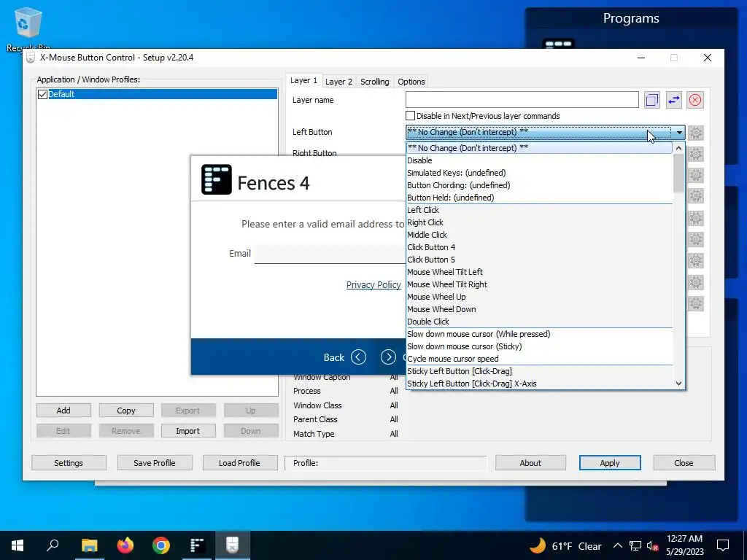Click the Copy profile button
Screen dimensions: 747x560
[125, 411]
